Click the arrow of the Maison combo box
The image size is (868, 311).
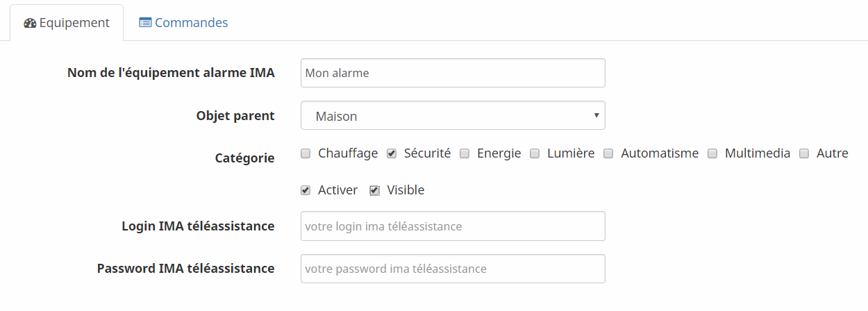(596, 115)
